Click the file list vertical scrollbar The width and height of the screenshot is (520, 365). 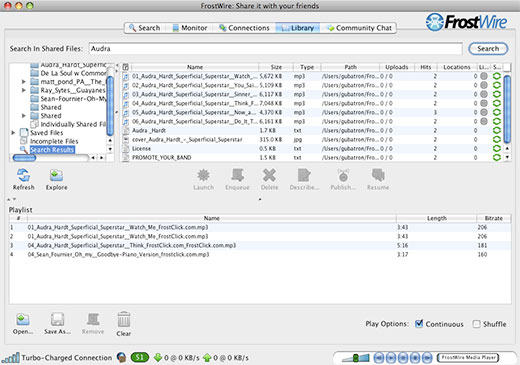click(x=507, y=108)
